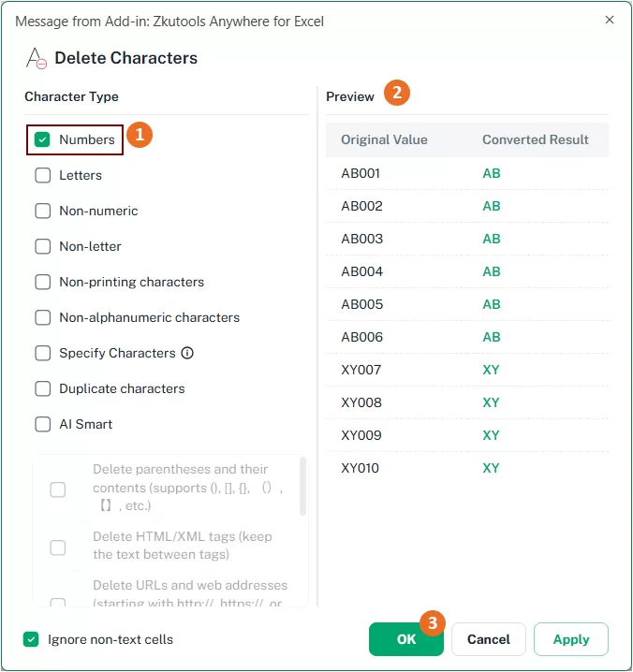Viewport: 633px width, 672px height.
Task: Select the AB003 original value
Action: point(361,239)
